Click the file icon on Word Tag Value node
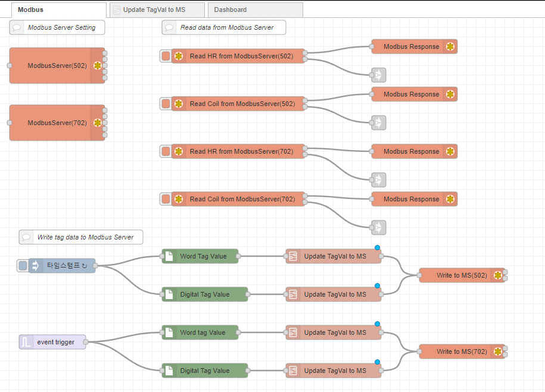 169,256
